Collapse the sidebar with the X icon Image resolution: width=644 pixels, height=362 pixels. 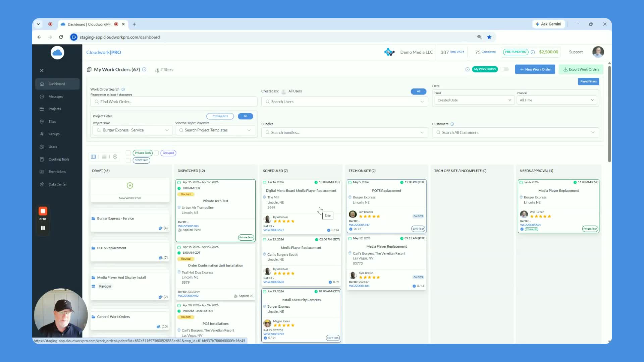coord(42,70)
